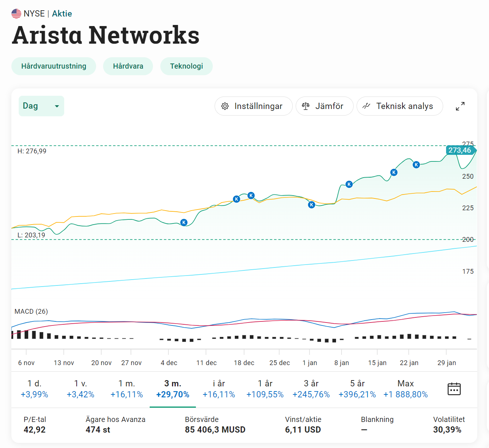The image size is (489, 448).
Task: Click the K marker near 22 jan
Action: click(416, 164)
